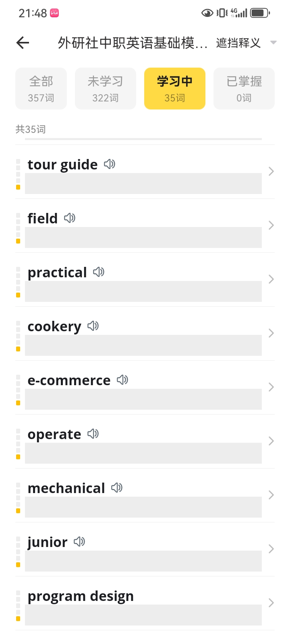The height and width of the screenshot is (644, 290).
Task: Tap speaker icon beside 'practical'
Action: click(99, 272)
